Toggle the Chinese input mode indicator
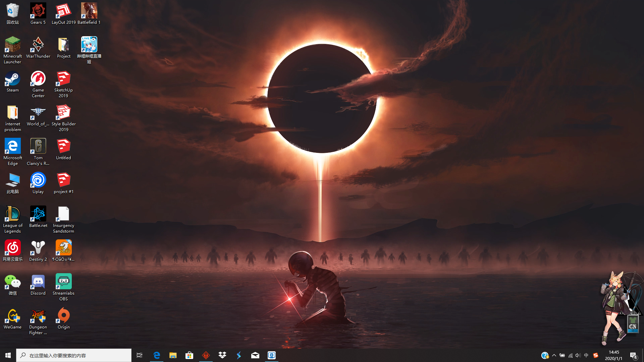The image size is (644, 362). 586,355
